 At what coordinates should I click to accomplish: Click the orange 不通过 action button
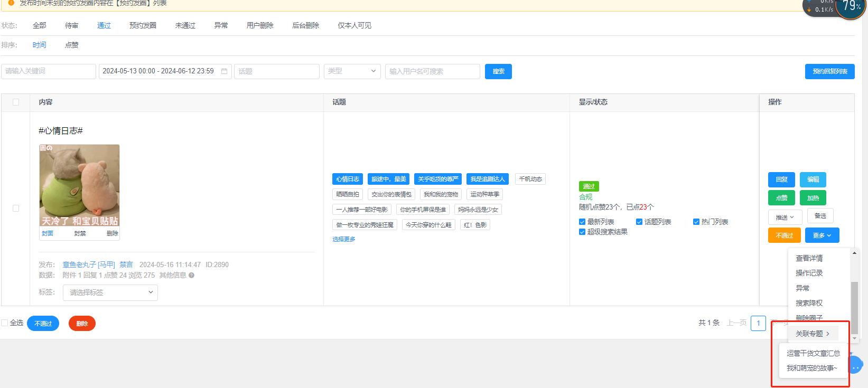pos(785,235)
